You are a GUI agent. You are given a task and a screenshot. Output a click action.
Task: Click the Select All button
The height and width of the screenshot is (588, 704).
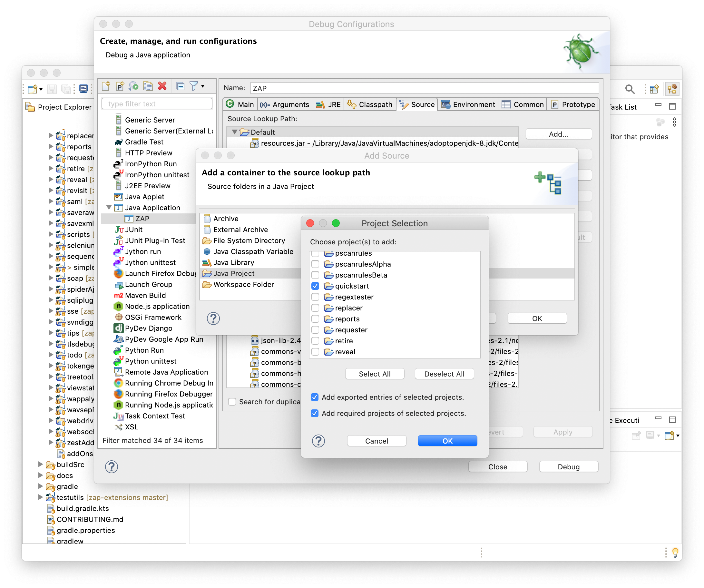(x=375, y=373)
